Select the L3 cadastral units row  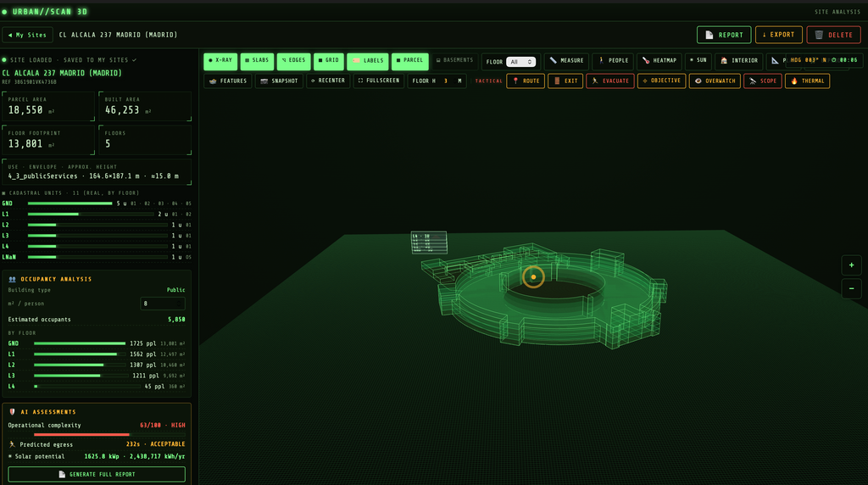[x=97, y=236]
